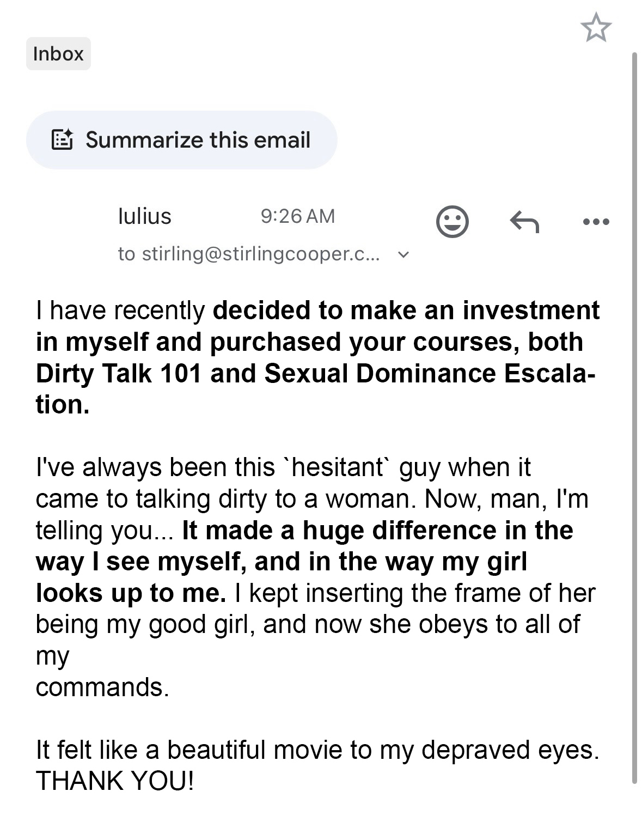The height and width of the screenshot is (840, 642).
Task: Open the three-dot more options menu
Action: point(596,222)
